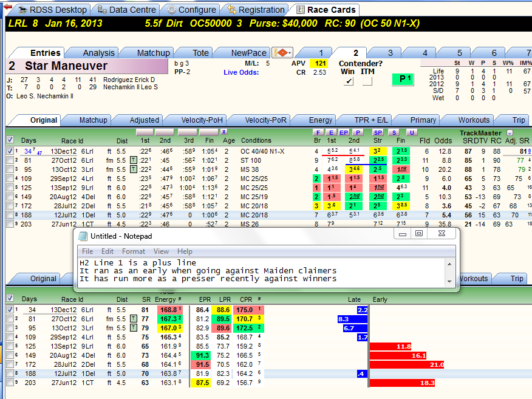This screenshot has height=399, width=532.
Task: Open the Data Centre main tab
Action: [x=132, y=10]
